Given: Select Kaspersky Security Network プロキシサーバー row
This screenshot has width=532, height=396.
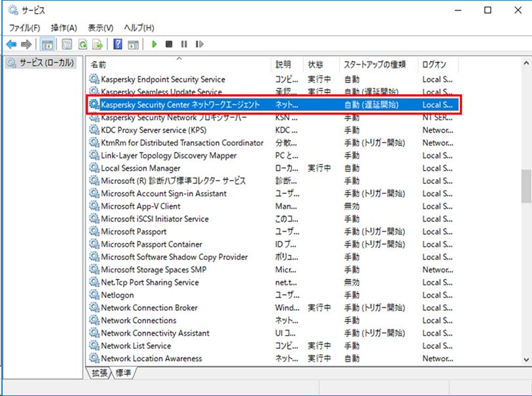Looking at the screenshot, I should [x=273, y=118].
